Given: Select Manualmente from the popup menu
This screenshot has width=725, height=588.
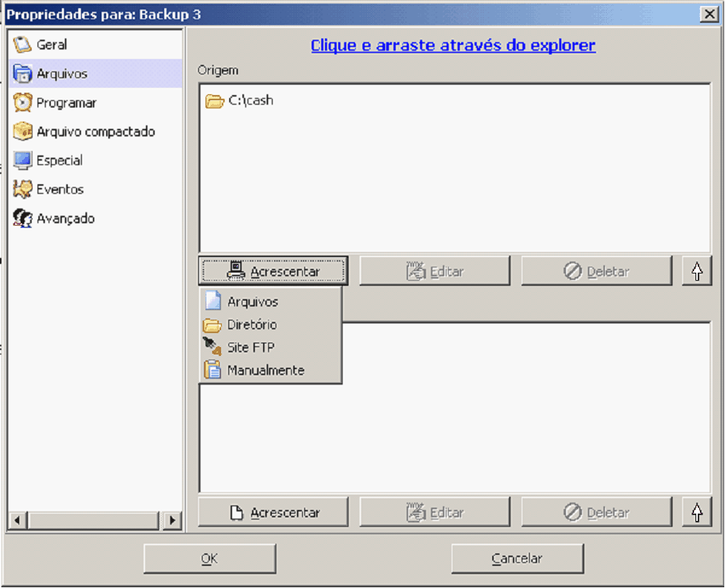Looking at the screenshot, I should click(265, 371).
